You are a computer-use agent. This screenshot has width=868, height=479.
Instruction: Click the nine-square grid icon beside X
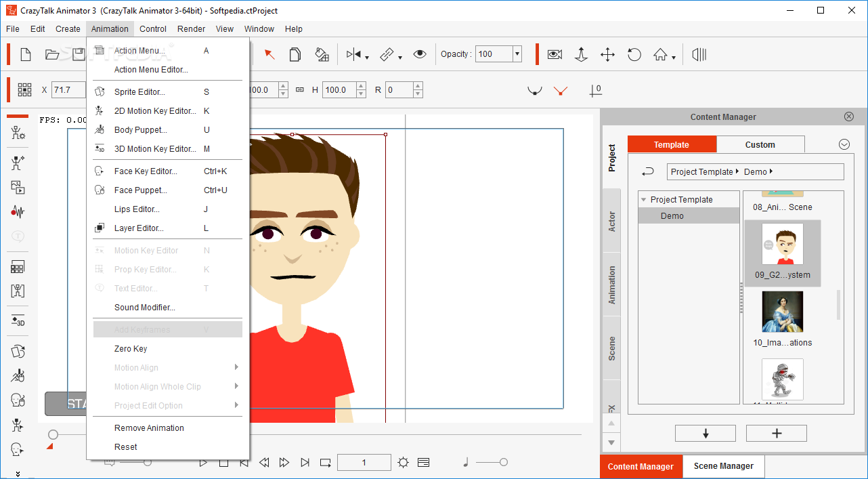25,89
